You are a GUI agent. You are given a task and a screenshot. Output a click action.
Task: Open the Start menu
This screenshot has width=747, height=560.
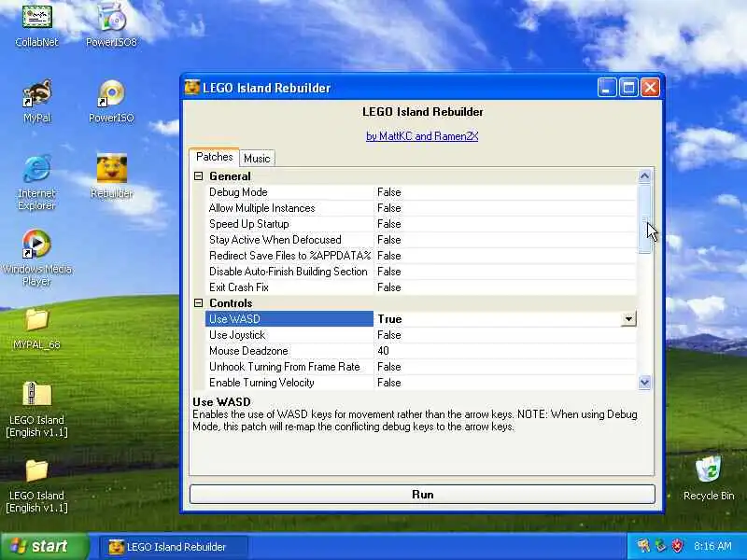pos(44,546)
